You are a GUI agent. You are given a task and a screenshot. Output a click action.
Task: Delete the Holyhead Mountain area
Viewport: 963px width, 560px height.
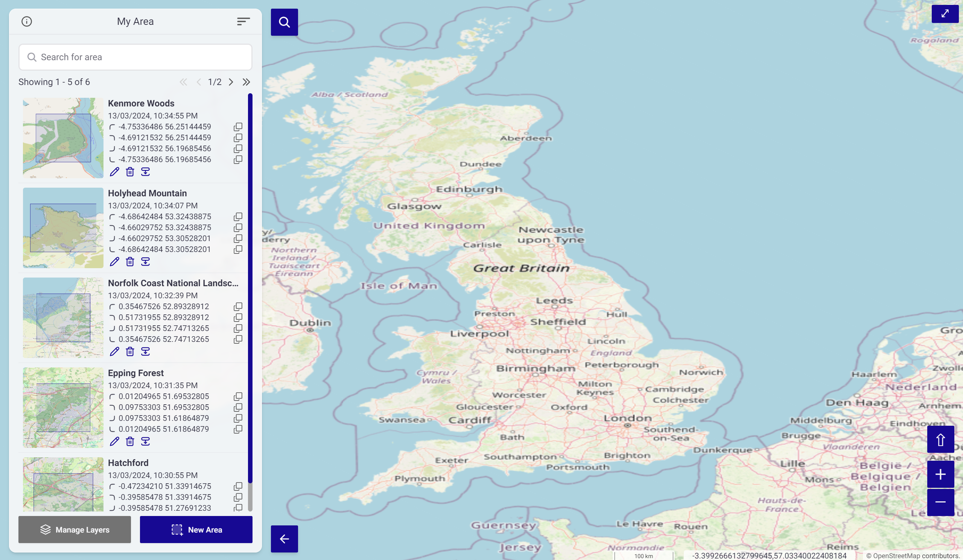pos(130,261)
